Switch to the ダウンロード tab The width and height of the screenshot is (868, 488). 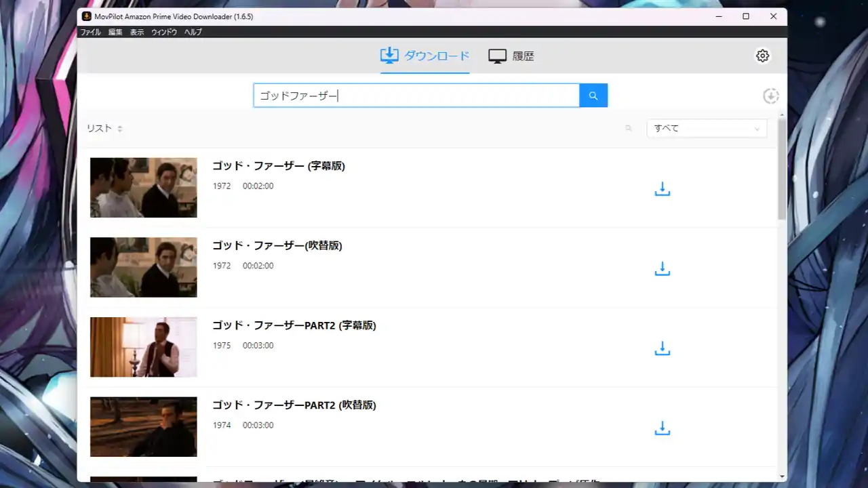[425, 56]
